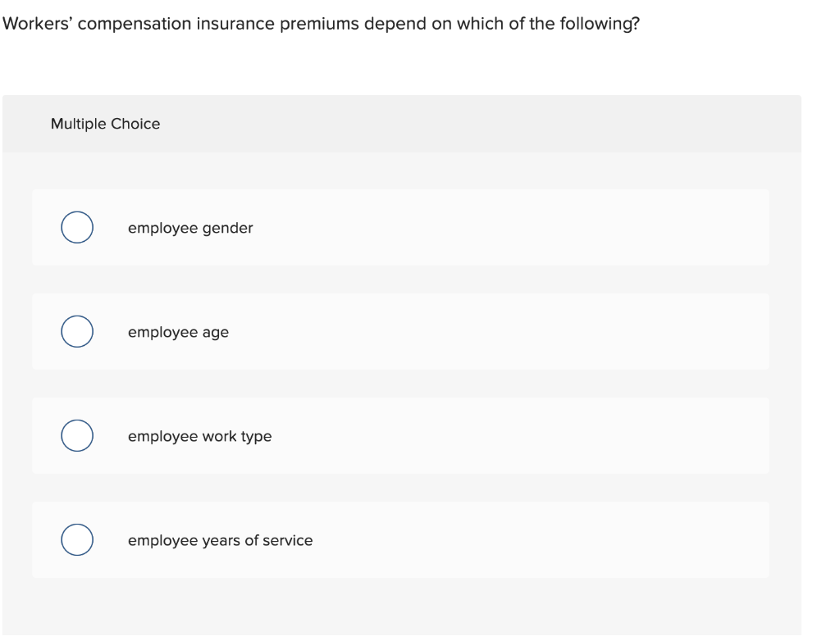Select the radio button for employee work type
840x641 pixels.
(76, 435)
